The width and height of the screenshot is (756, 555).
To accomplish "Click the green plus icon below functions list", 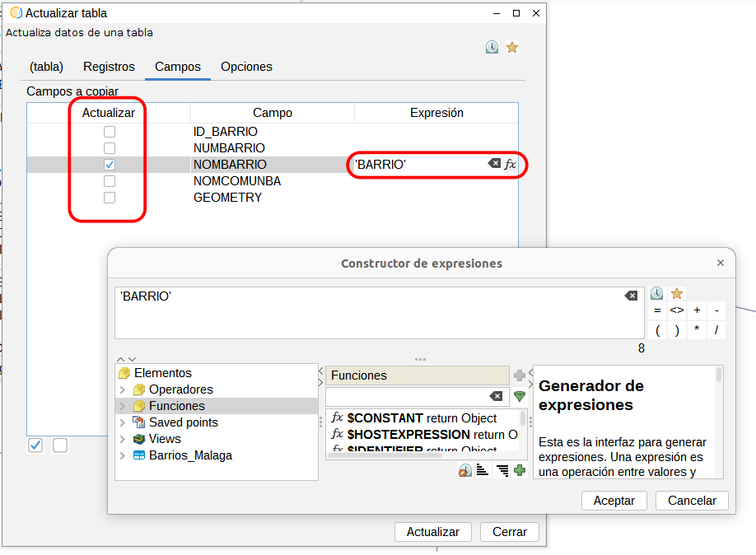I will (520, 470).
